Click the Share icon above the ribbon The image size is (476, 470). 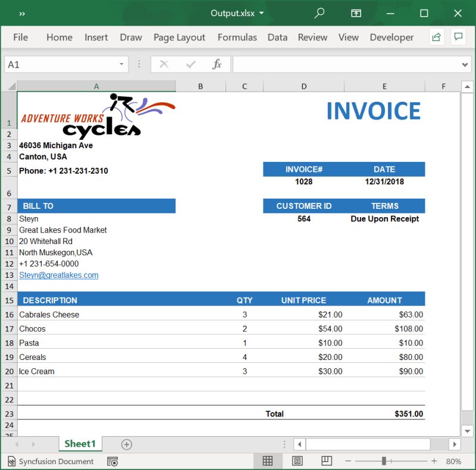(x=436, y=37)
